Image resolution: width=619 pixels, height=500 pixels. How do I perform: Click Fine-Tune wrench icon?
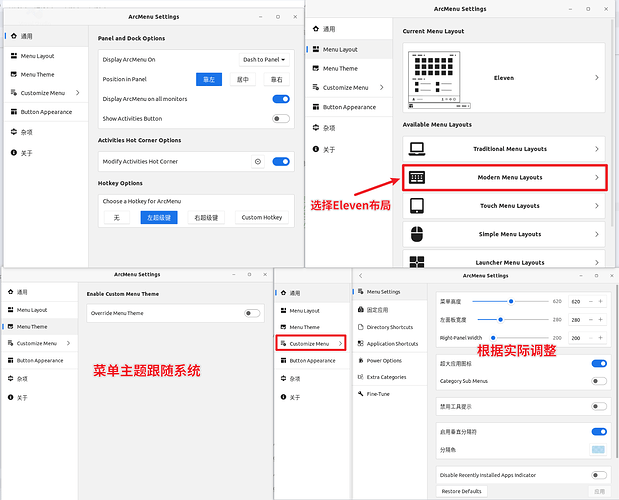(x=360, y=393)
